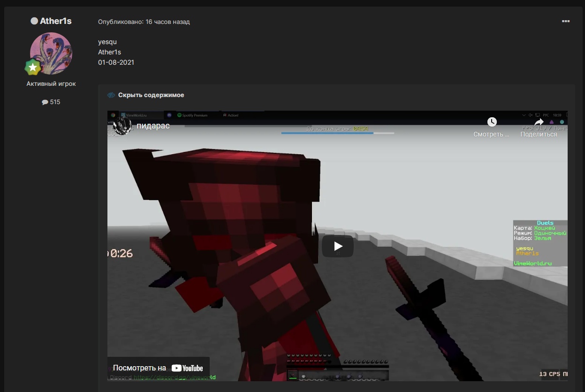Click the Action! recorder tab in video
Screen dimensions: 585x392
point(233,115)
